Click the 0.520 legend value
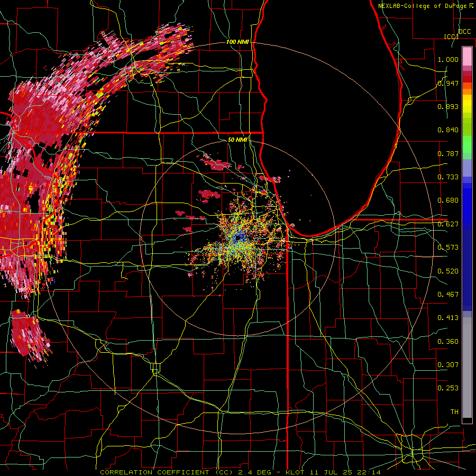Image resolution: width=476 pixels, height=476 pixels. click(448, 271)
